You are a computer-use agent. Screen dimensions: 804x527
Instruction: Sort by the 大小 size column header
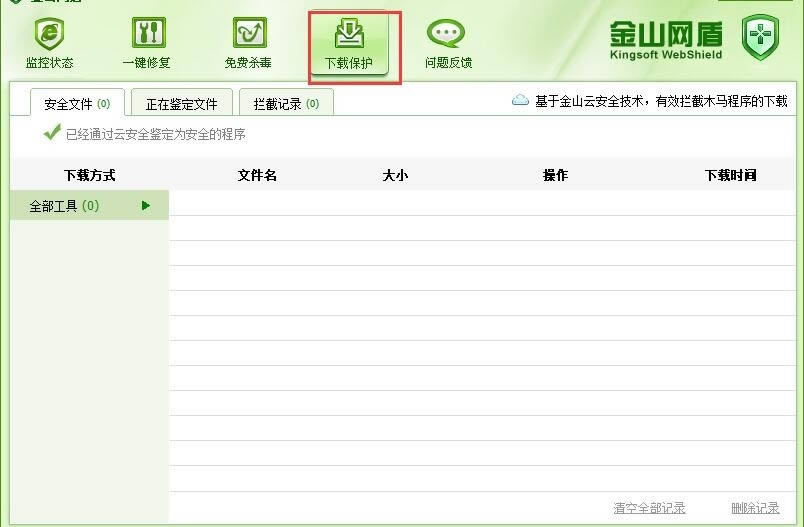[x=395, y=175]
